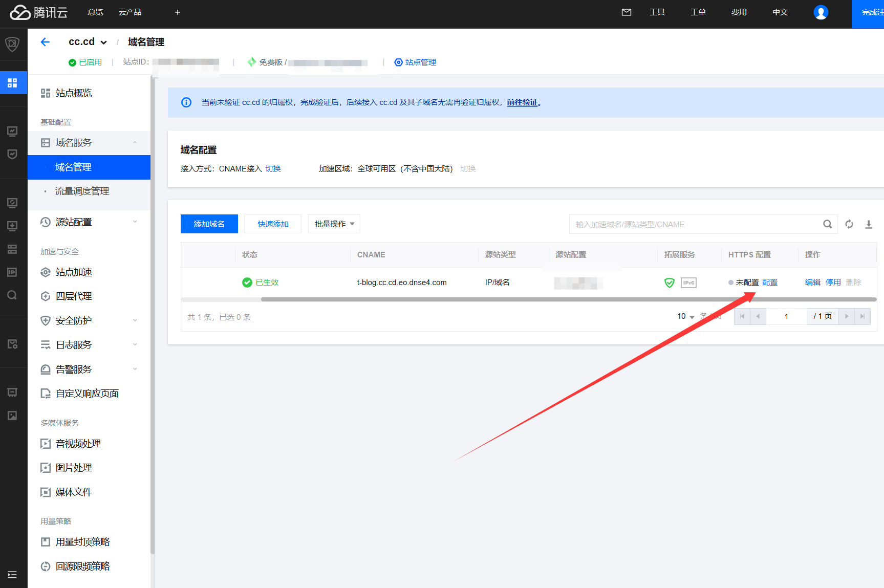Click the search magnifier in the domain filter
Image resolution: width=884 pixels, height=588 pixels.
click(827, 224)
